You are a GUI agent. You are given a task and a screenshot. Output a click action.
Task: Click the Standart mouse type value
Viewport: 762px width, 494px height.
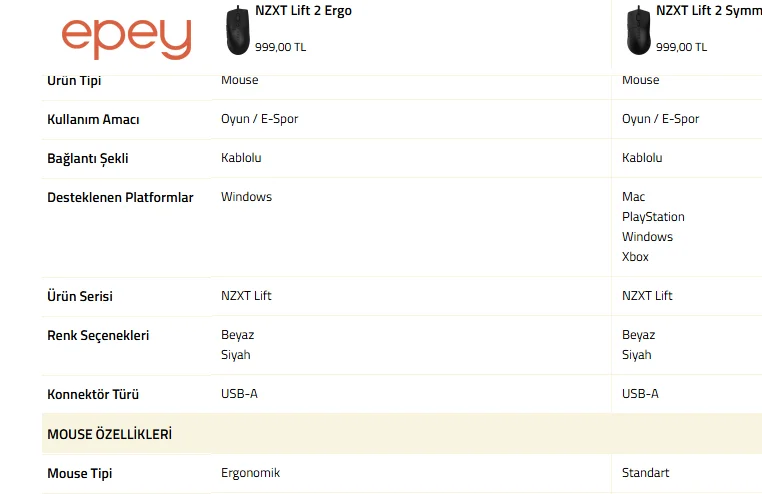(x=645, y=473)
